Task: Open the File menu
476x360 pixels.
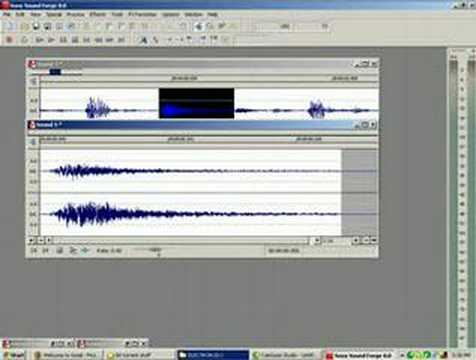Action: [6, 14]
